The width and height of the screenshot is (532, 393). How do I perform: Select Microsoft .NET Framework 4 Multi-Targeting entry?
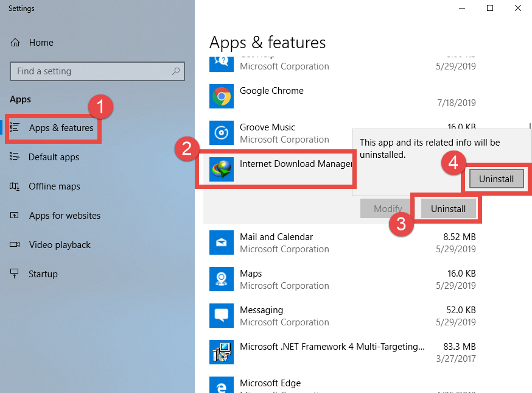tap(342, 352)
